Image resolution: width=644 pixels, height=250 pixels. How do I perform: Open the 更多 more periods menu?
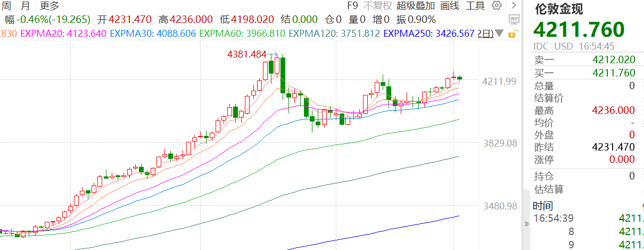49,6
